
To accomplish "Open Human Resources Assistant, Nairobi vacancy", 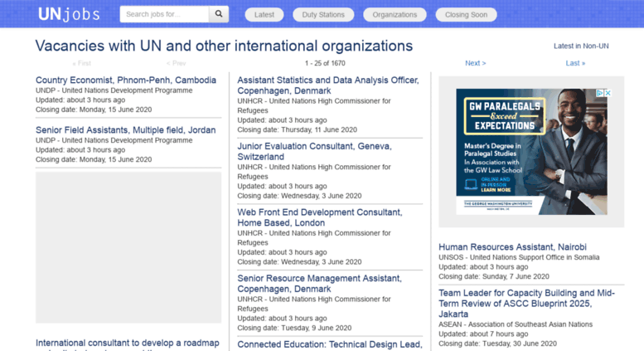I will click(512, 247).
